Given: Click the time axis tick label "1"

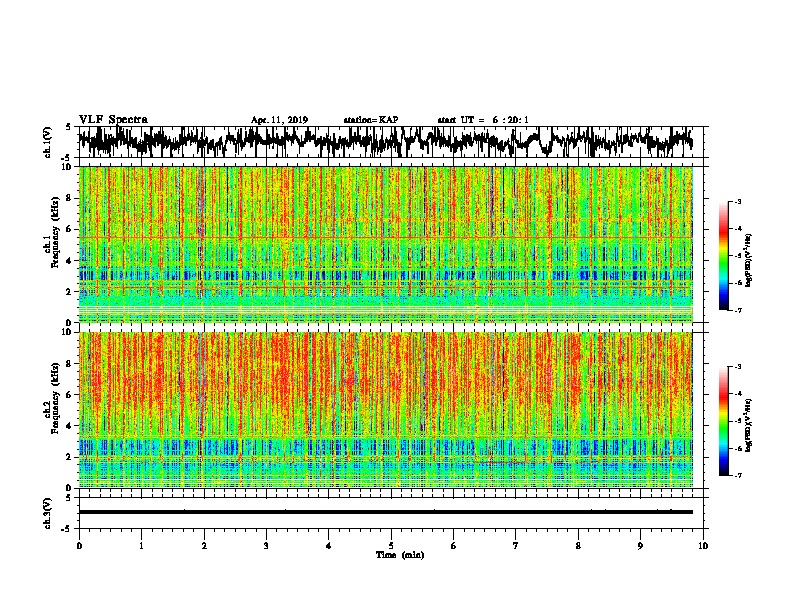Looking at the screenshot, I should (141, 546).
